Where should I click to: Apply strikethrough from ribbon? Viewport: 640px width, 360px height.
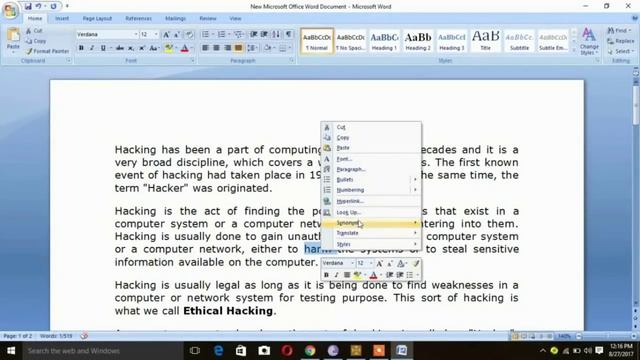[x=120, y=48]
